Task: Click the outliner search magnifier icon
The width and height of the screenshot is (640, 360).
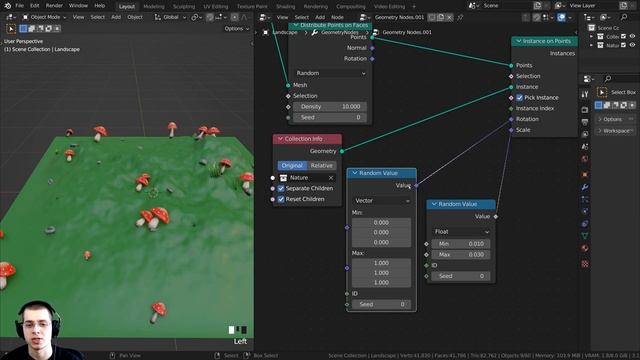Action: pos(624,17)
